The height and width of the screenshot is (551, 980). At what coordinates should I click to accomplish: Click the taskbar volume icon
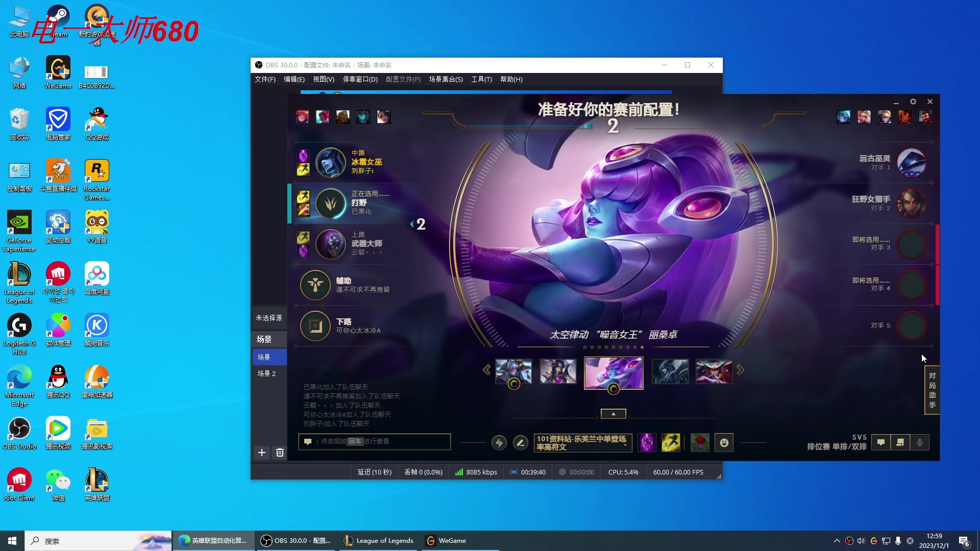861,541
